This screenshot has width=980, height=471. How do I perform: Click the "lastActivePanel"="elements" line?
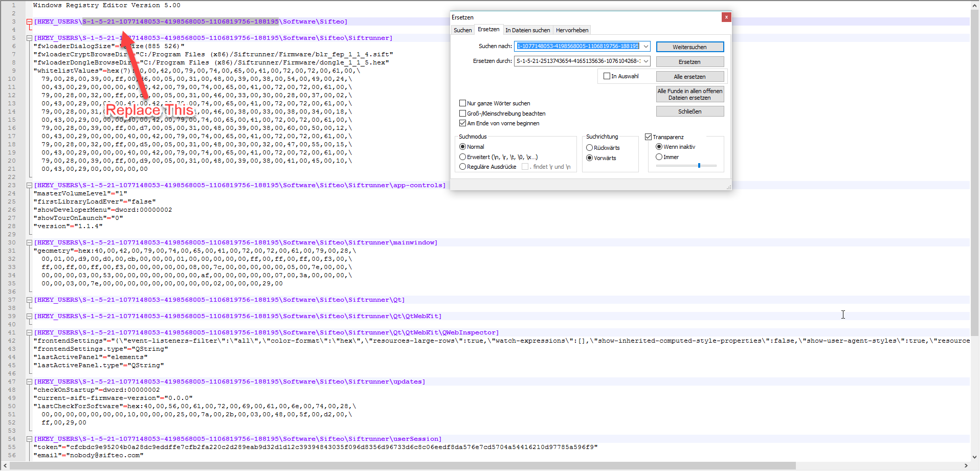pos(91,357)
